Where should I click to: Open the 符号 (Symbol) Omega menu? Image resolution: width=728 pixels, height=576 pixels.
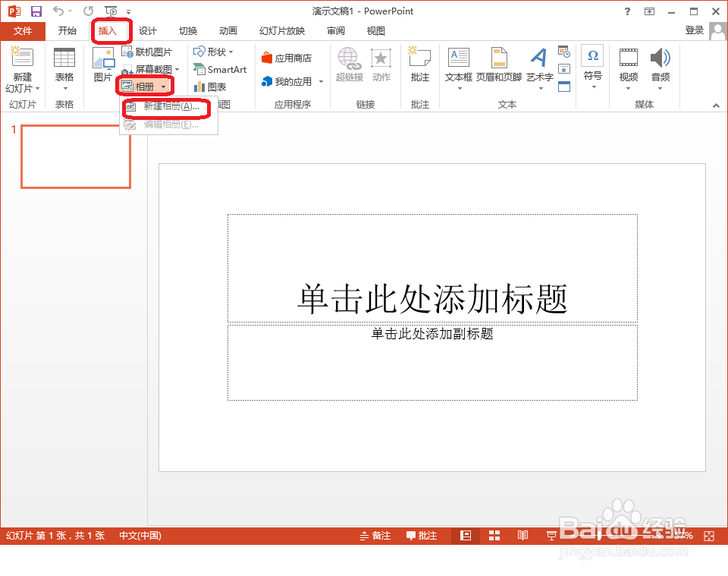(593, 67)
